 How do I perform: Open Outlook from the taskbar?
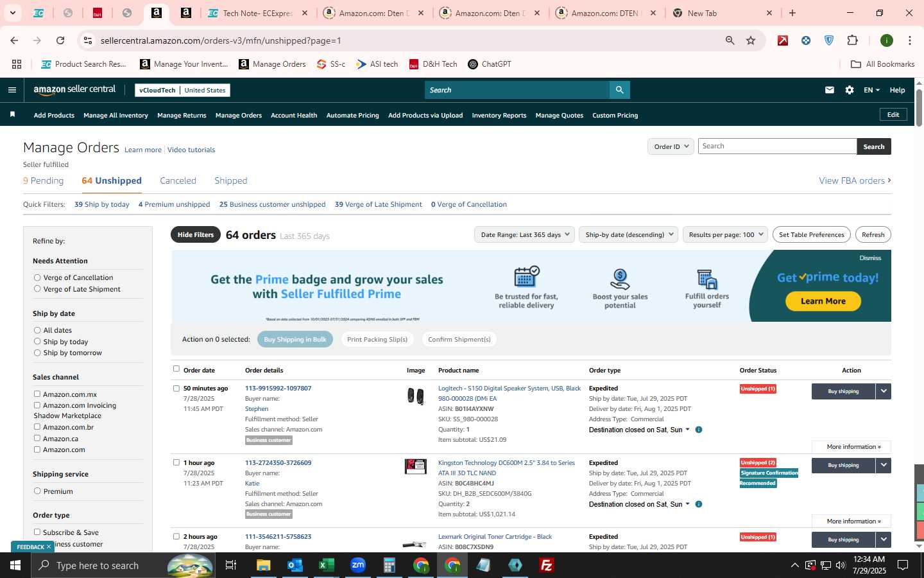point(295,565)
